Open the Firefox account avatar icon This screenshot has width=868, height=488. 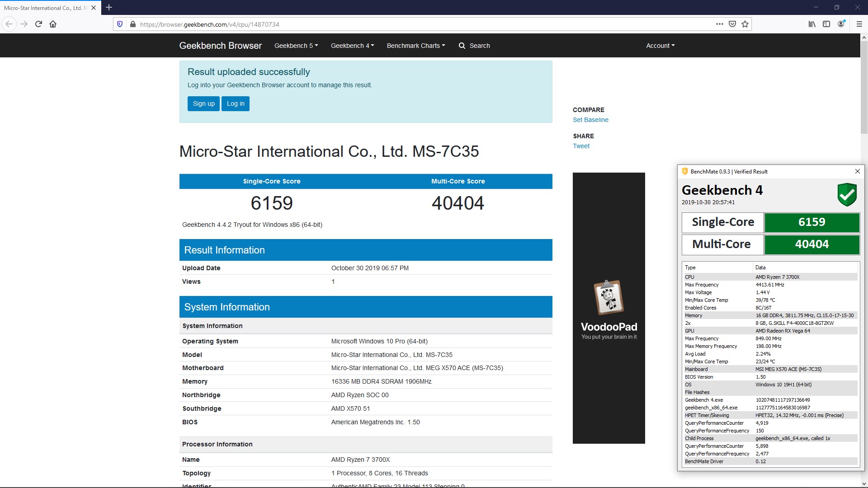tap(841, 24)
